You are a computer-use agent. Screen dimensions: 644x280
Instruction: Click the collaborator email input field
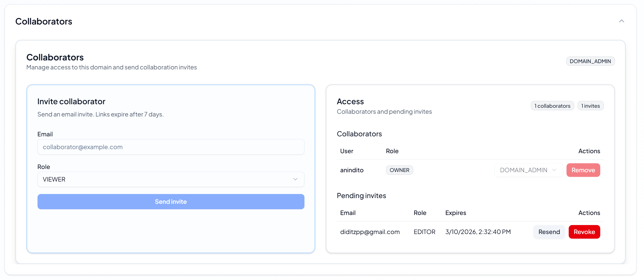tap(171, 147)
